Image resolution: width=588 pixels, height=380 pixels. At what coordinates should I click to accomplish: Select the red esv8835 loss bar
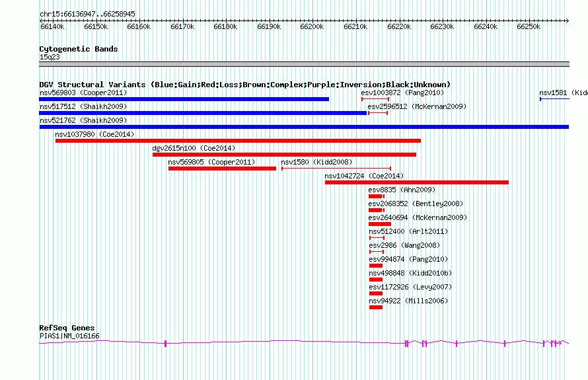click(377, 196)
